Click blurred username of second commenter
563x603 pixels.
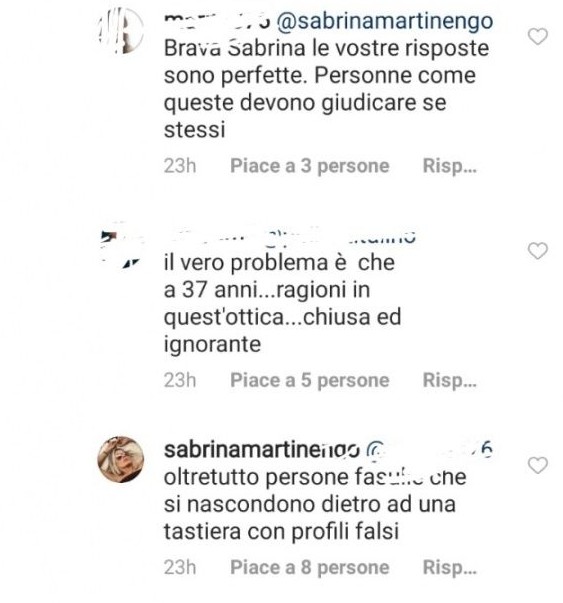pos(290,236)
